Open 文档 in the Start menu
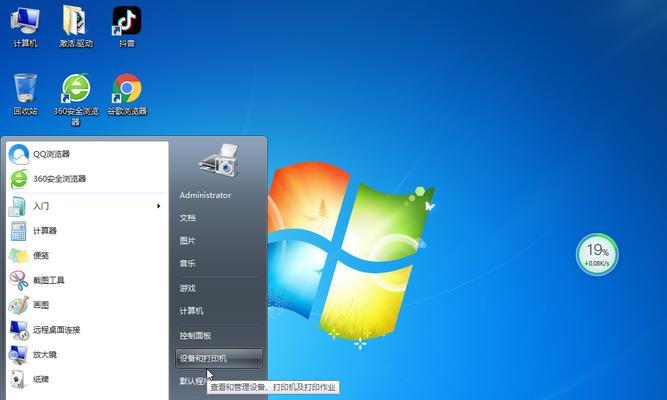Image resolution: width=667 pixels, height=400 pixels. pyautogui.click(x=188, y=218)
